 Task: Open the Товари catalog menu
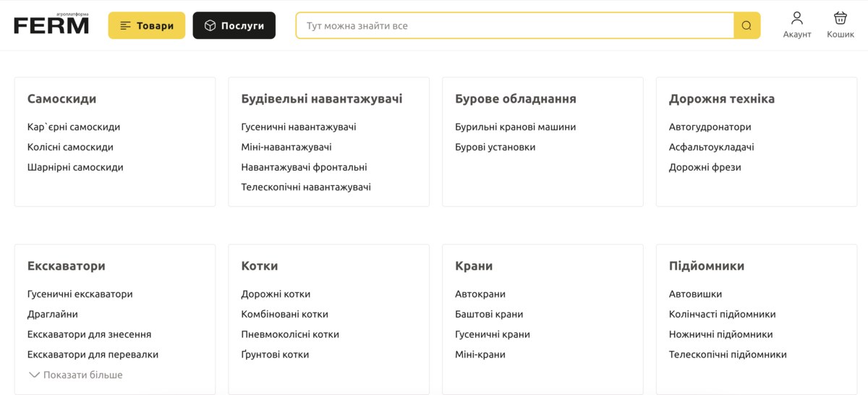(x=147, y=25)
